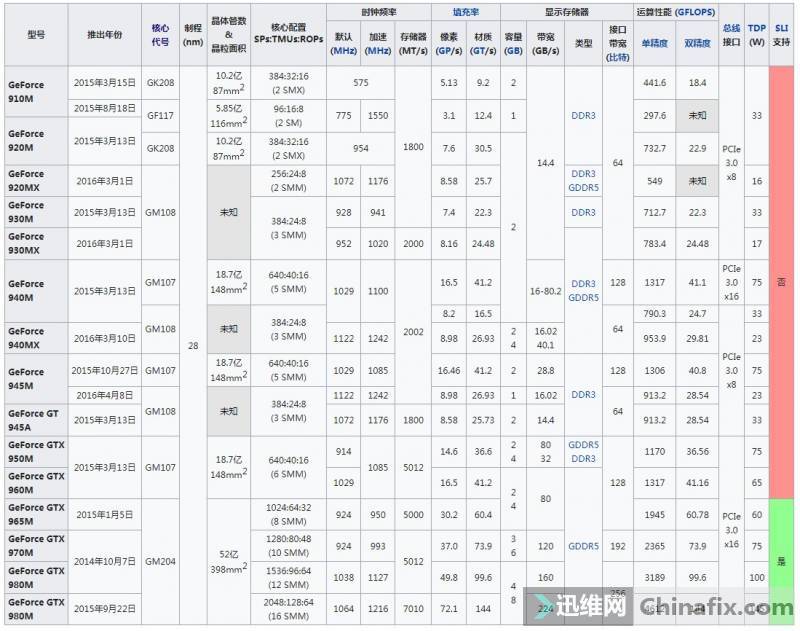Click the red 否 SLI support cell

point(781,282)
